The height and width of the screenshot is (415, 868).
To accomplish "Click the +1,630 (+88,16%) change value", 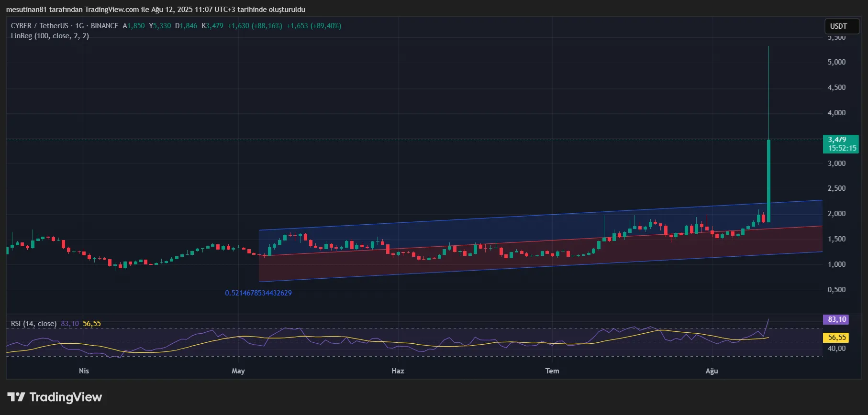I will click(255, 26).
